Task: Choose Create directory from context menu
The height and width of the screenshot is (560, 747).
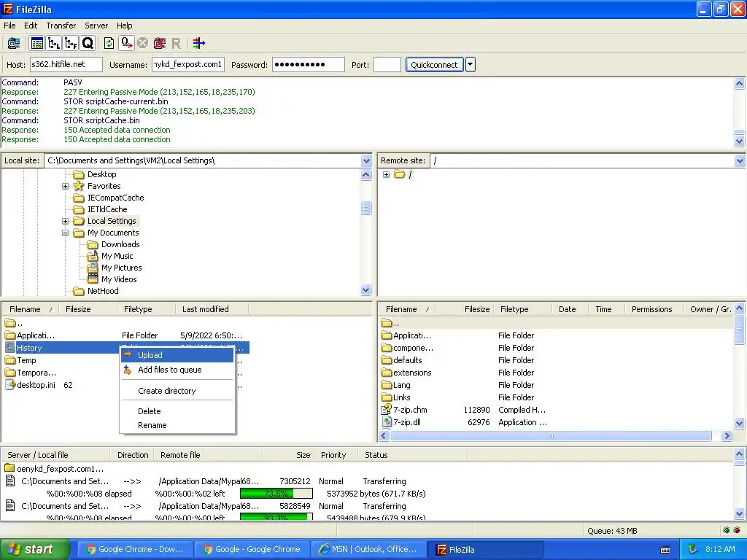Action: [x=177, y=391]
